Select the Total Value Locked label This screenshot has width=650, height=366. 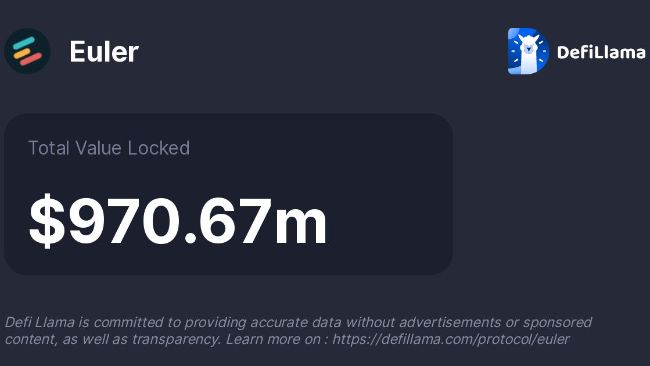point(109,148)
